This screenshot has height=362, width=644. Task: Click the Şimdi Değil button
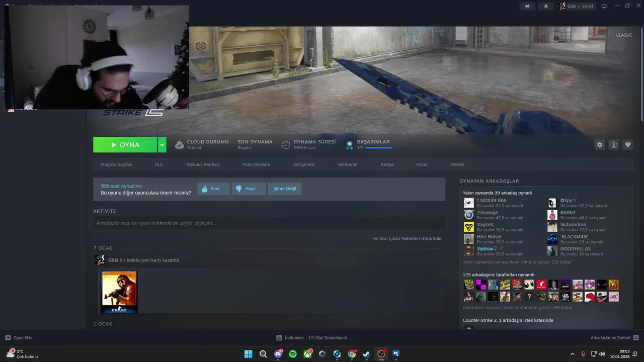tap(285, 189)
